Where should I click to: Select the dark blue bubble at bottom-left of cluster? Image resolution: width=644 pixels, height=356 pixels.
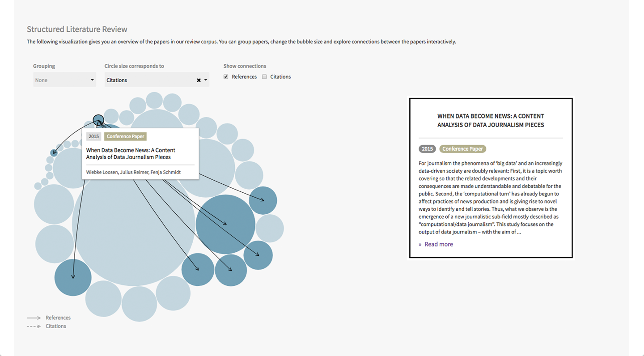73,277
